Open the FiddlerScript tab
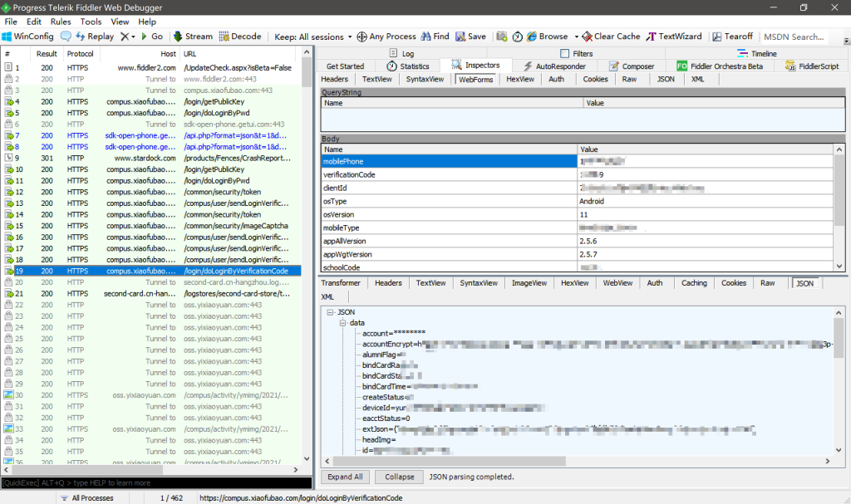This screenshot has height=504, width=851. [812, 66]
